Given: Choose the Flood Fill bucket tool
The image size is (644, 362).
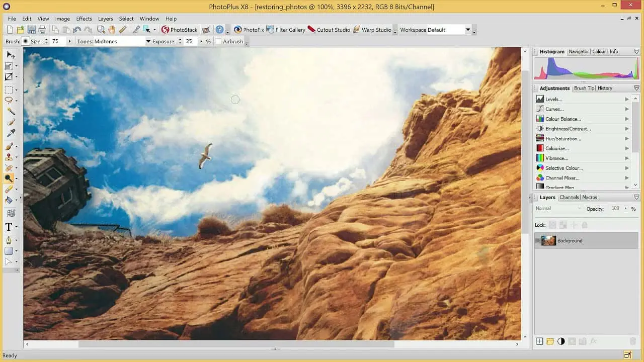Looking at the screenshot, I should 9,200.
